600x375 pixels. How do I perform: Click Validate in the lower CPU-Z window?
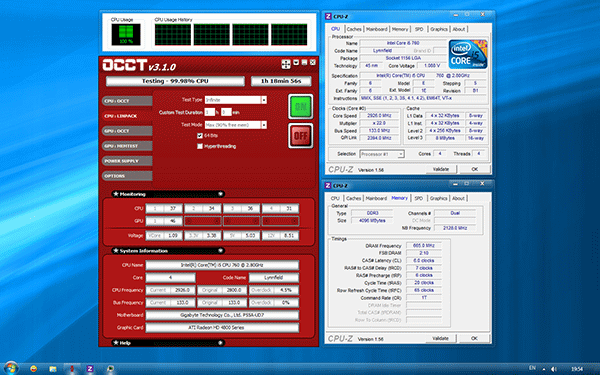coord(441,338)
